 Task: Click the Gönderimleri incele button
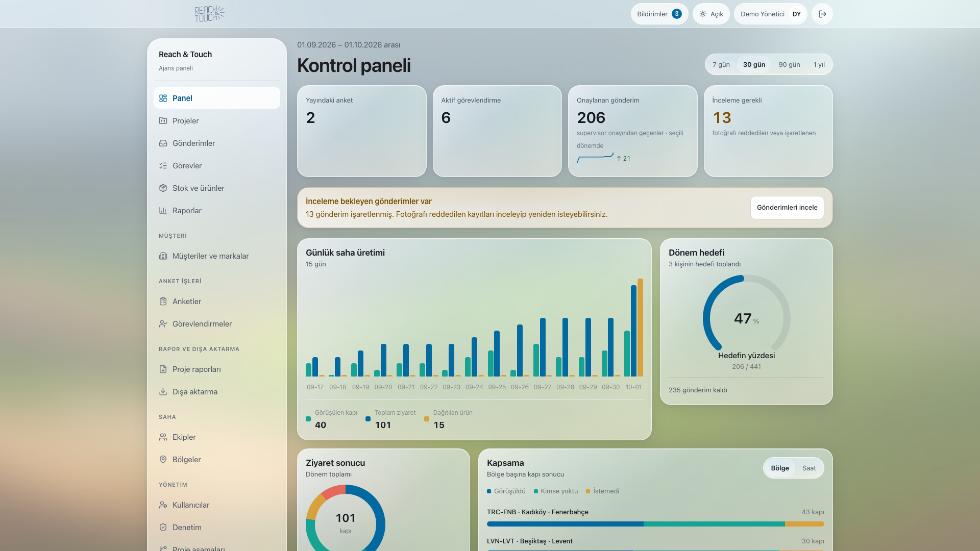tap(787, 208)
